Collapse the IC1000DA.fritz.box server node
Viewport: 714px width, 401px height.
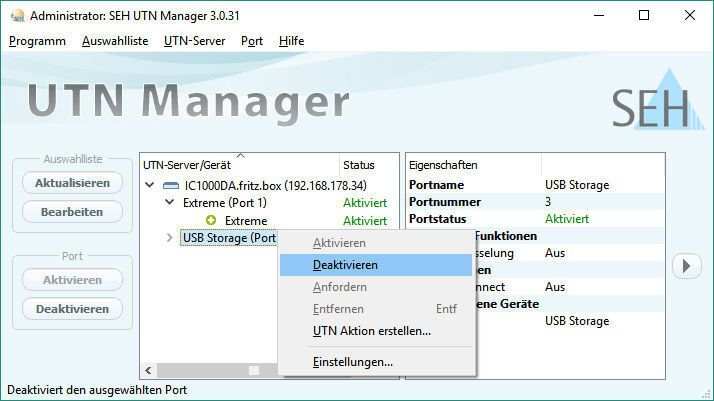[149, 185]
